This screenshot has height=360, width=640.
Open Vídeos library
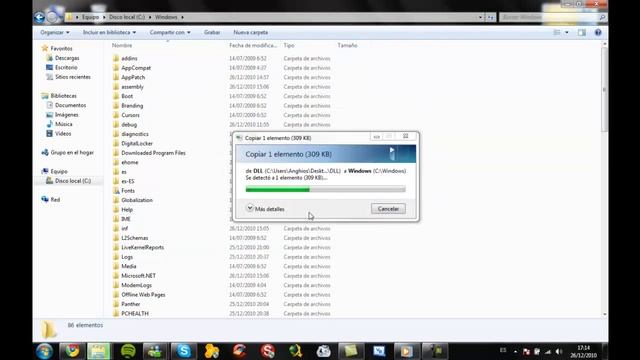point(63,133)
